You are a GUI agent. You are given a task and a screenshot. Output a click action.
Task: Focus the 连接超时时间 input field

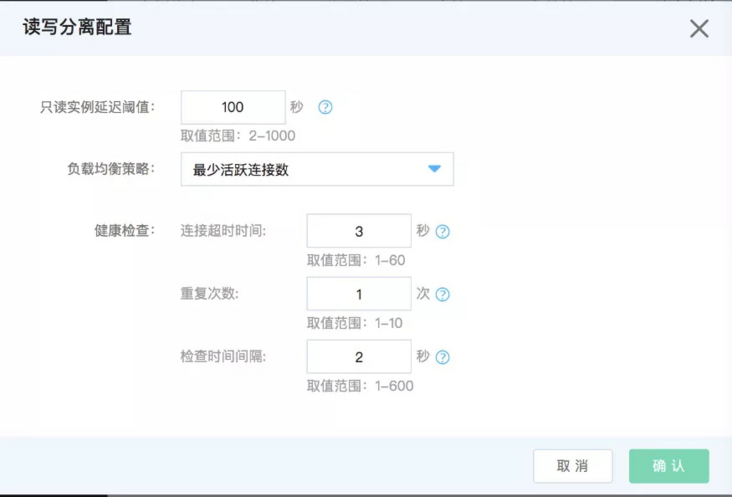[x=359, y=231]
